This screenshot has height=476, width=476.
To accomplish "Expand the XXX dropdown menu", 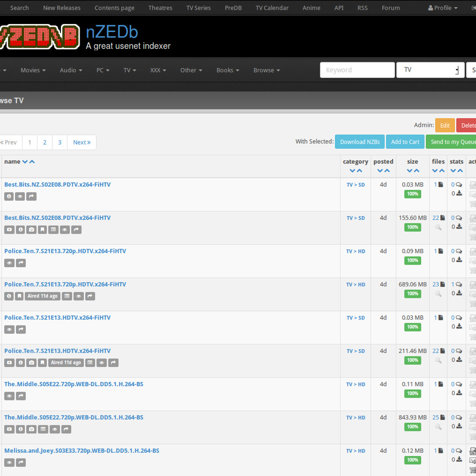I will (158, 70).
